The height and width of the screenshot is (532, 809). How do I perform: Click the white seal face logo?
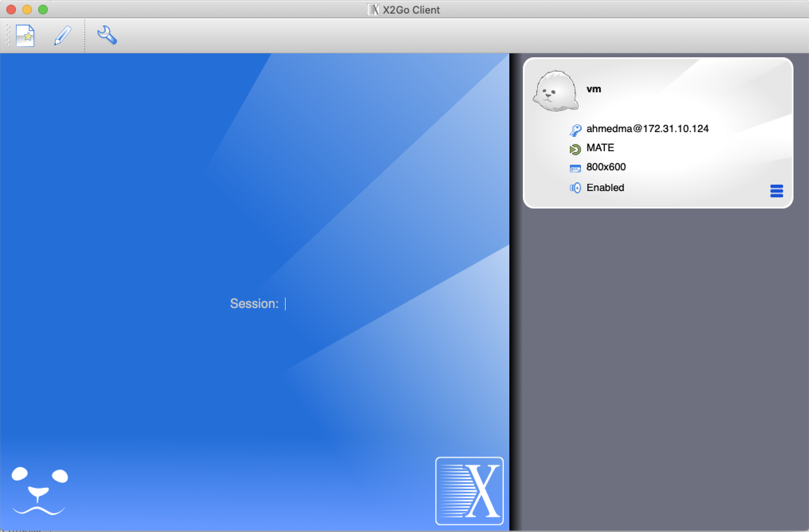(x=39, y=491)
